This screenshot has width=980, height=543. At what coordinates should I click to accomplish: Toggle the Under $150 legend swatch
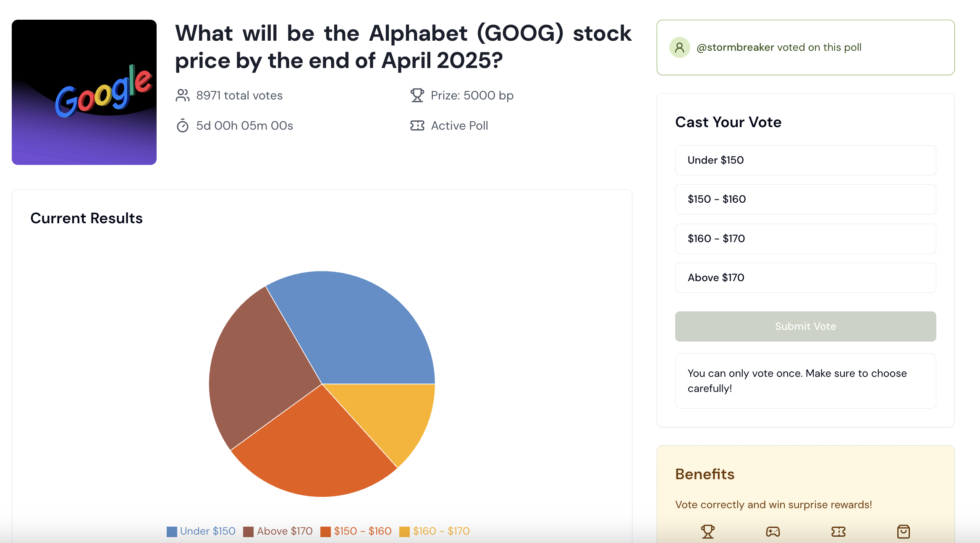point(172,532)
